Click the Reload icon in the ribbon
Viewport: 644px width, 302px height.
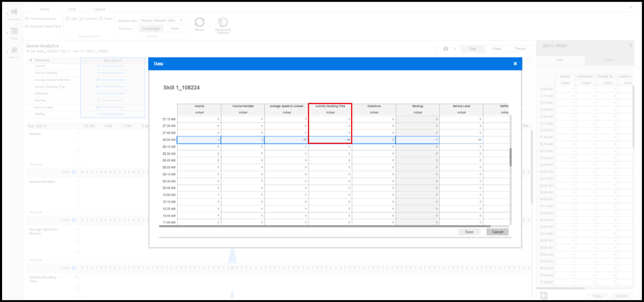(200, 22)
